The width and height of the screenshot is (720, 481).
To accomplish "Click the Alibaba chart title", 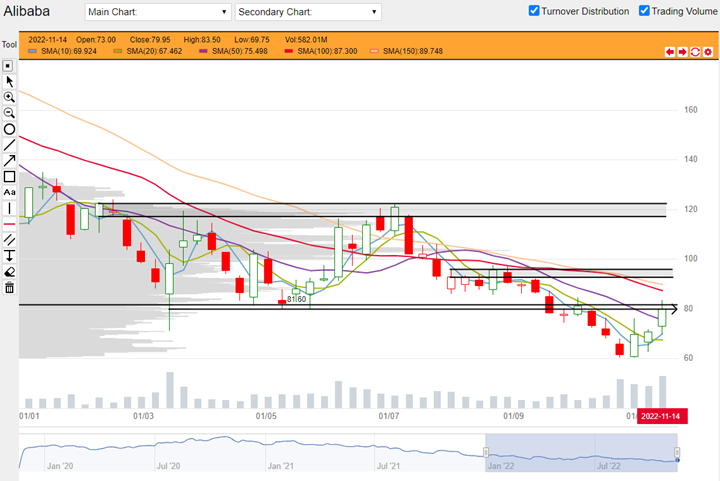I will pyautogui.click(x=27, y=11).
